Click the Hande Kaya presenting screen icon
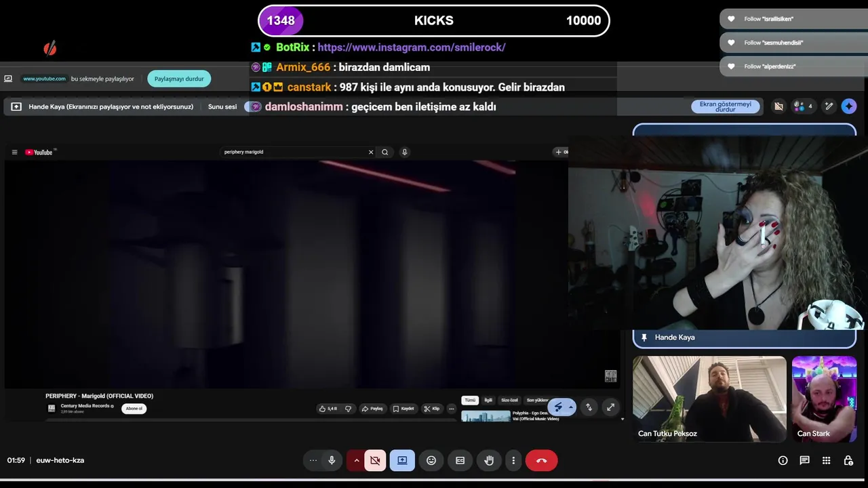 click(x=16, y=107)
